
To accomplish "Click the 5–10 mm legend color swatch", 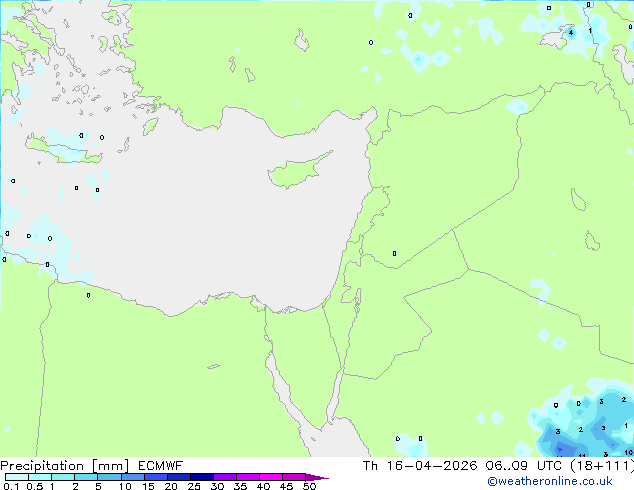I will point(110,477).
